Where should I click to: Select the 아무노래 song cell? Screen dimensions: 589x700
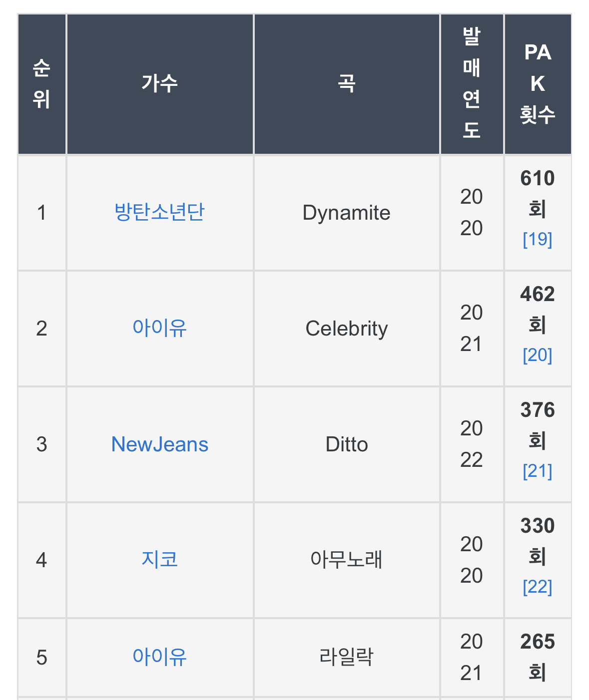pos(347,560)
